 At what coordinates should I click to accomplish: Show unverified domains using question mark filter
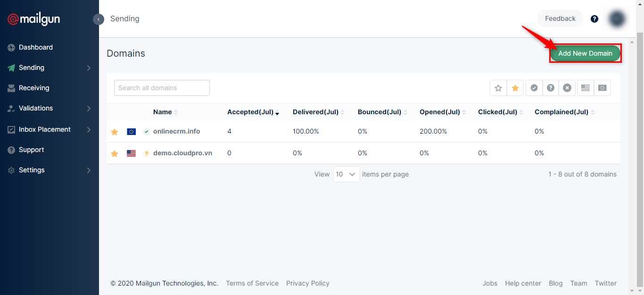[551, 88]
